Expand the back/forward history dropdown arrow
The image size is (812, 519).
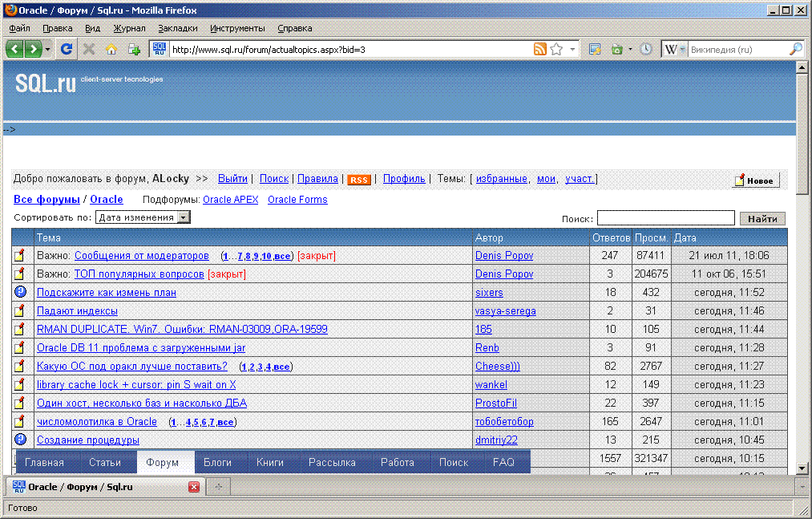(x=48, y=49)
